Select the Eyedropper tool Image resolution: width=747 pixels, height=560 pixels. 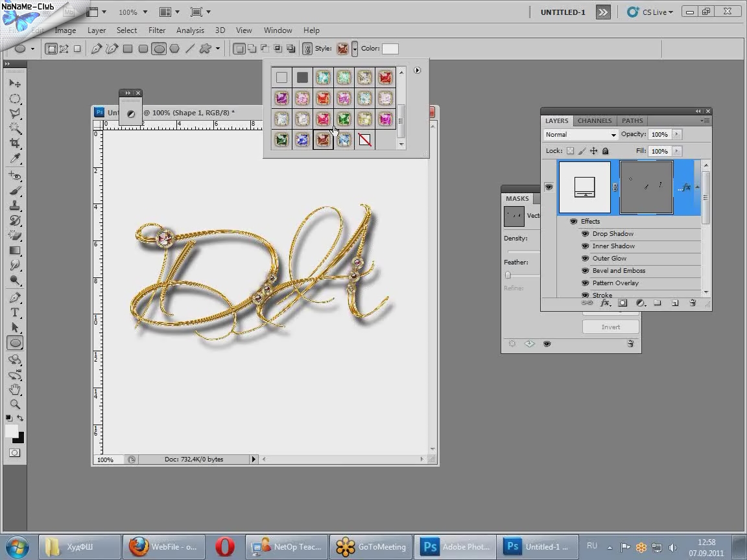pyautogui.click(x=15, y=159)
